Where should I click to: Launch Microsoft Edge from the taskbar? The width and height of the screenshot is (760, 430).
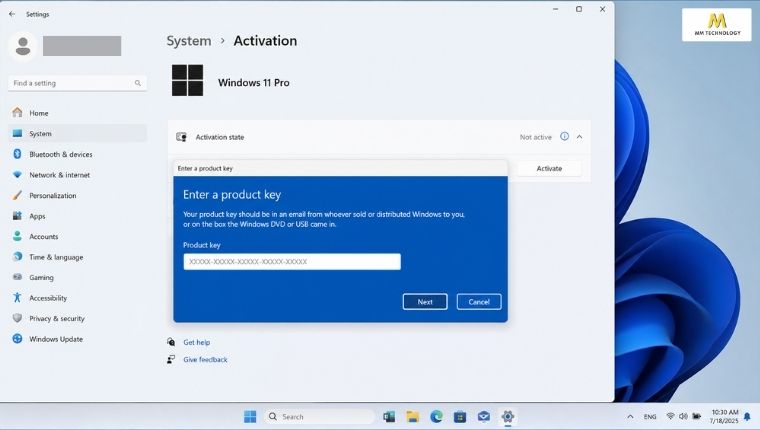436,416
